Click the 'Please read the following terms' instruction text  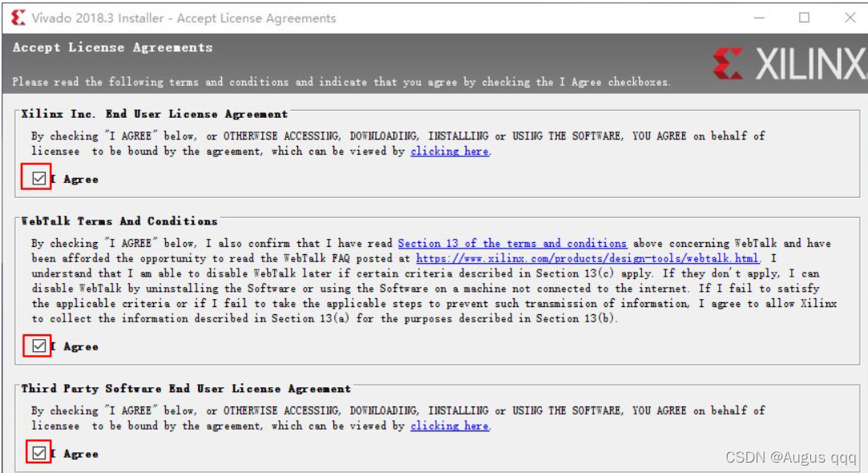[341, 82]
